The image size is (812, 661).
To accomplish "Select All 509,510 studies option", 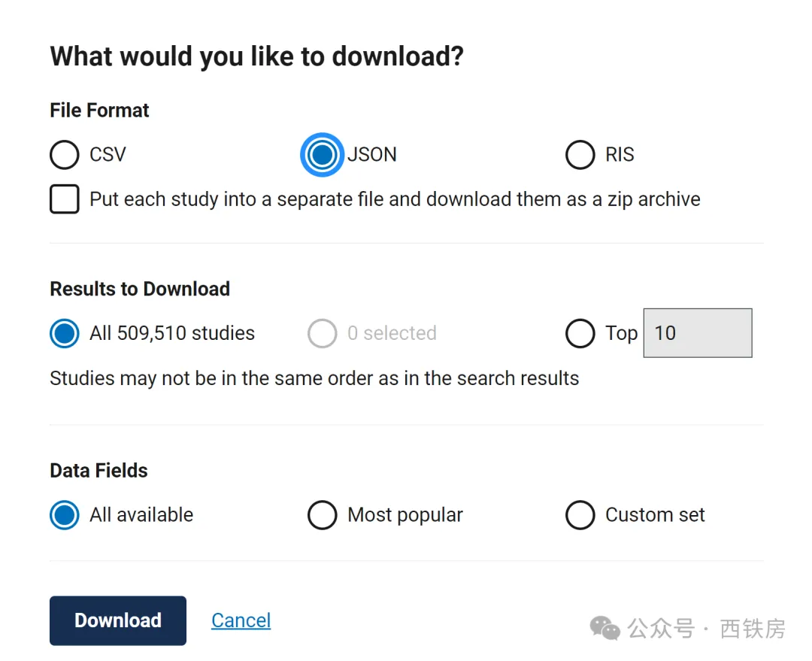I will point(65,333).
